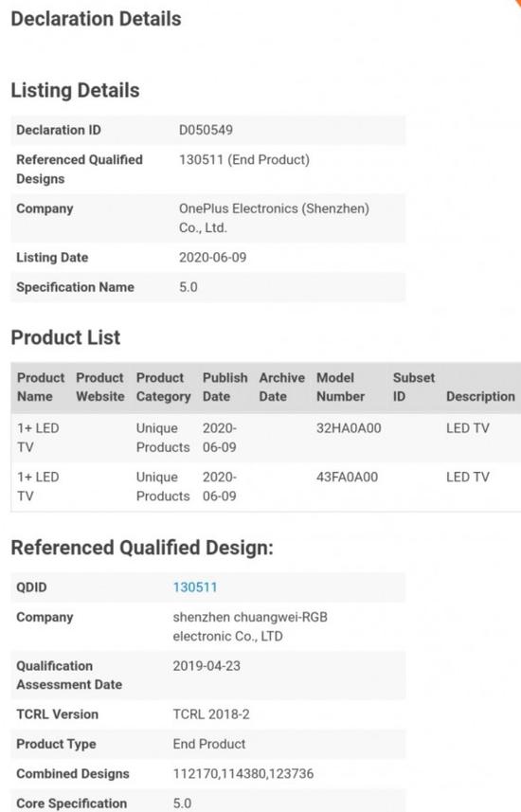Click the Product Website column header
Image resolution: width=521 pixels, height=812 pixels.
point(100,387)
